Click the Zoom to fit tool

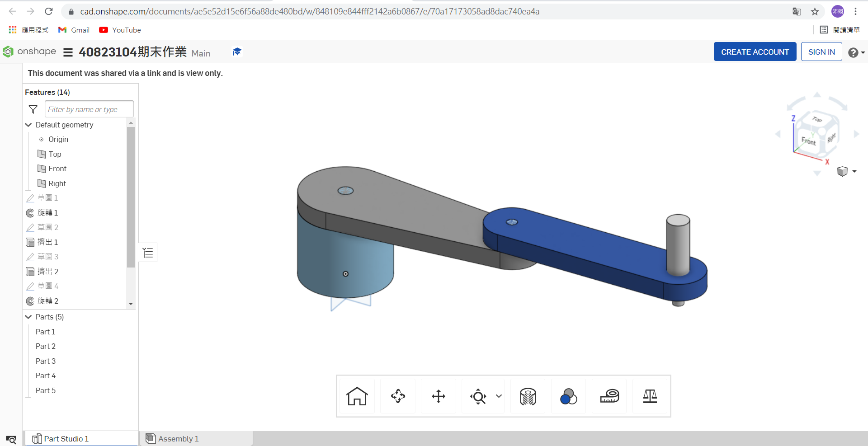(x=478, y=396)
